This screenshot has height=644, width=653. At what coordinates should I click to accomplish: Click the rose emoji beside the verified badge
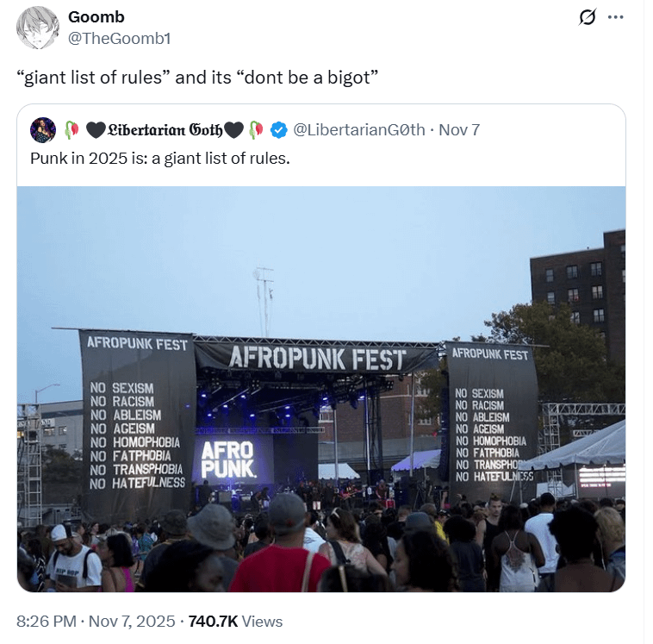point(256,130)
